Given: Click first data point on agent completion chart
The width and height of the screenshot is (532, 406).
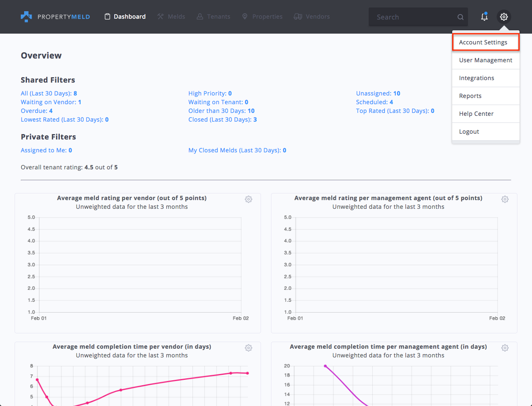Looking at the screenshot, I should tap(325, 366).
